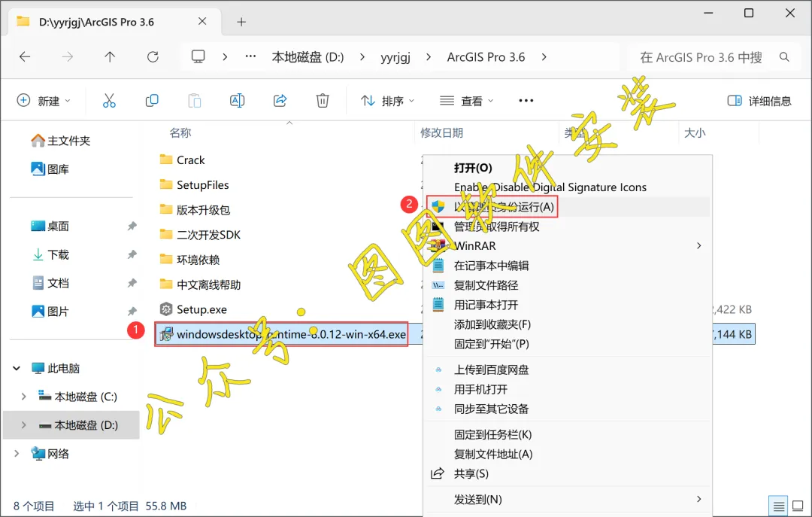Screen dimensions: 812x517
Task: Click the 下载 download arrow icon
Action: pos(38,254)
